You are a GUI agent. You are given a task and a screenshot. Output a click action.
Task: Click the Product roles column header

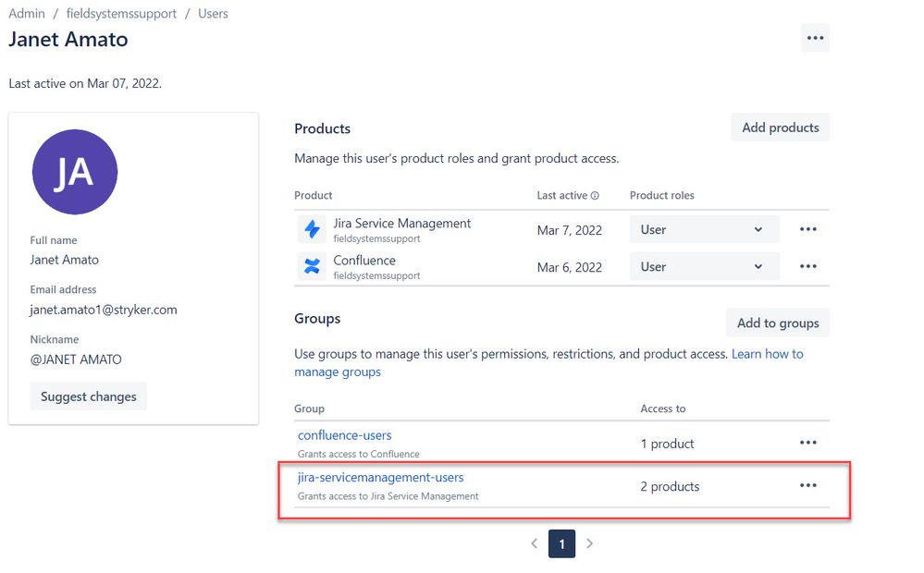click(661, 196)
